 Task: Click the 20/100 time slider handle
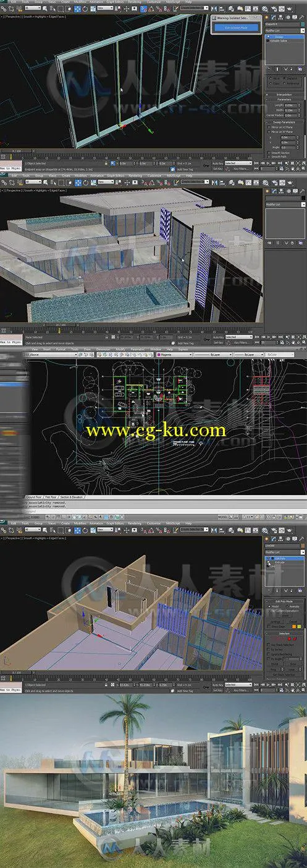click(x=61, y=324)
